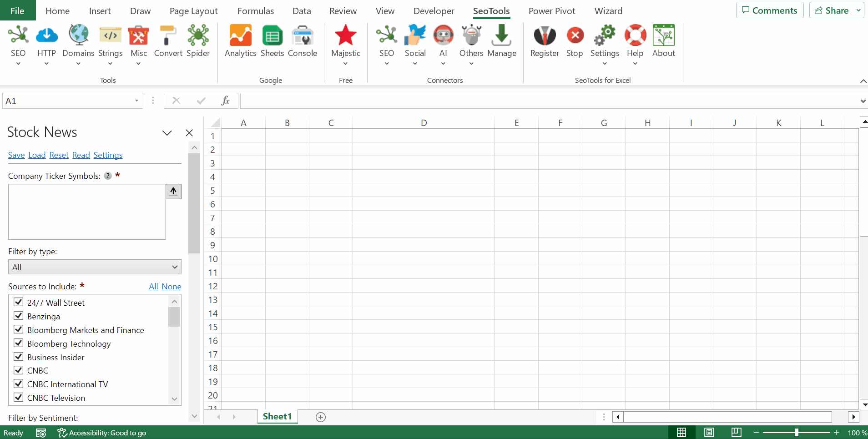
Task: Adjust the zoom slider handle
Action: pyautogui.click(x=797, y=432)
